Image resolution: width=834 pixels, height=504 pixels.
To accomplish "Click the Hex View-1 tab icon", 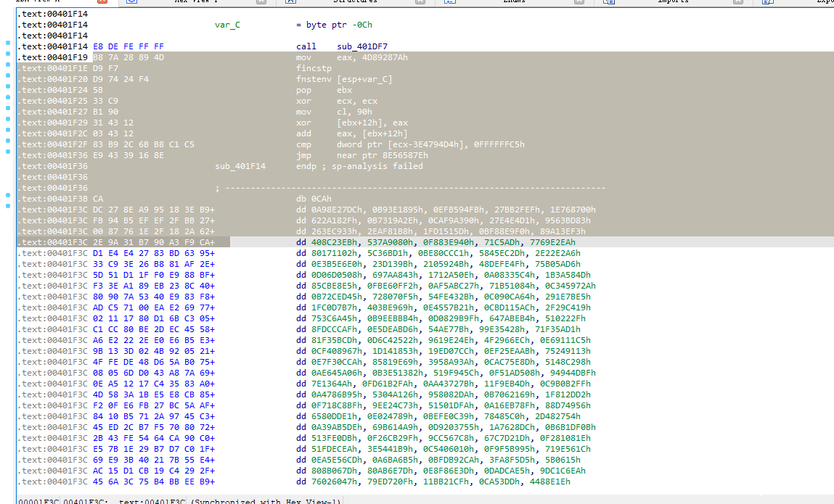I will [x=131, y=2].
